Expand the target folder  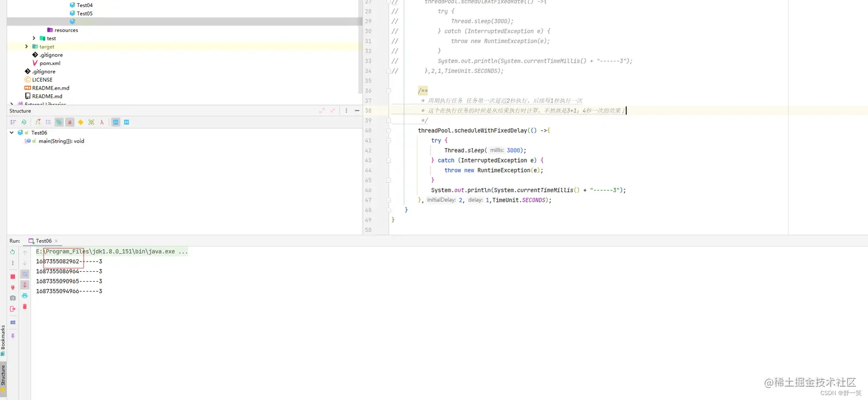tap(26, 47)
